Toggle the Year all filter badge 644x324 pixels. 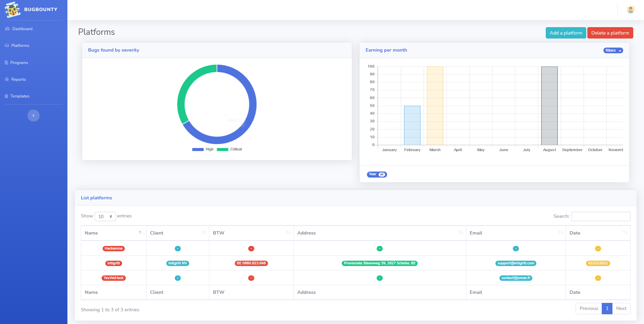click(377, 174)
